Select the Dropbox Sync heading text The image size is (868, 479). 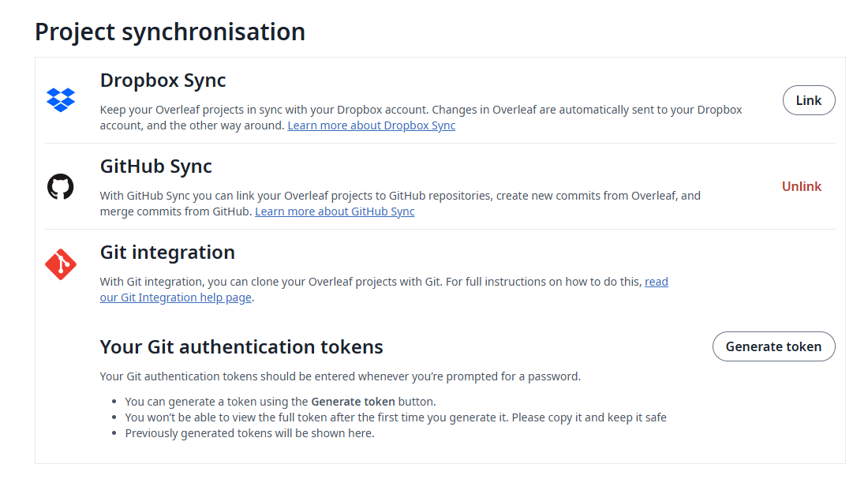click(163, 80)
